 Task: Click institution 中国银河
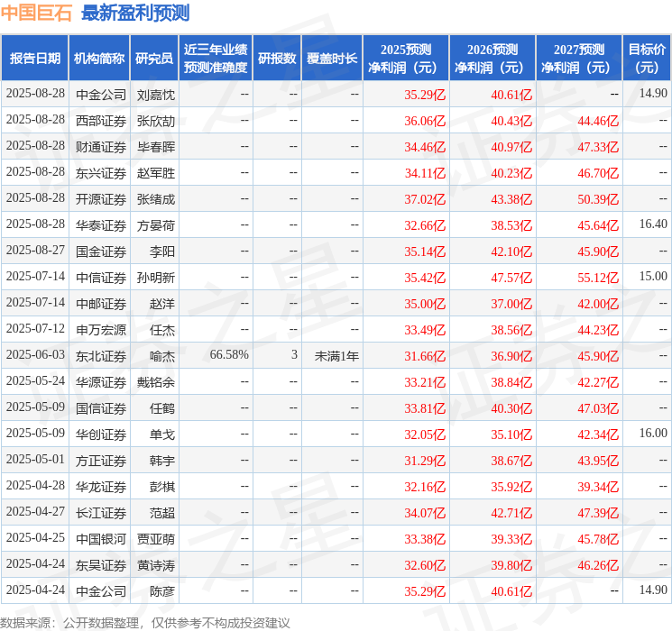101,539
